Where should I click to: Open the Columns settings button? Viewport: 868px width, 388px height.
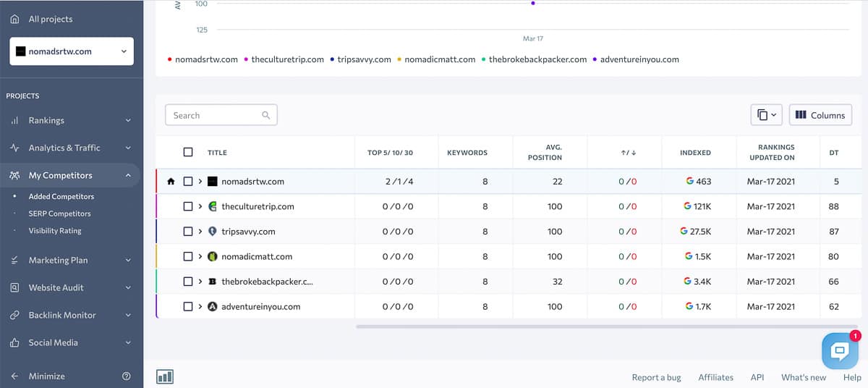(x=820, y=115)
